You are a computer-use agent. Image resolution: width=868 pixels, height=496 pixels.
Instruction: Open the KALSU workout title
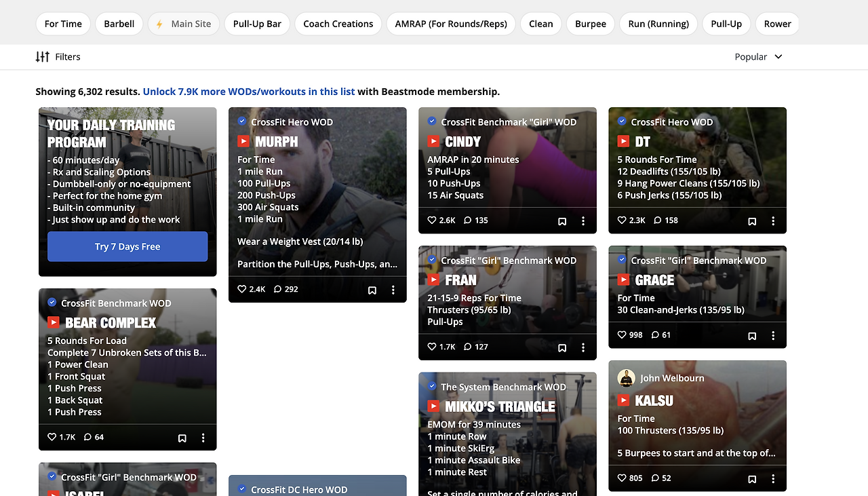click(654, 401)
